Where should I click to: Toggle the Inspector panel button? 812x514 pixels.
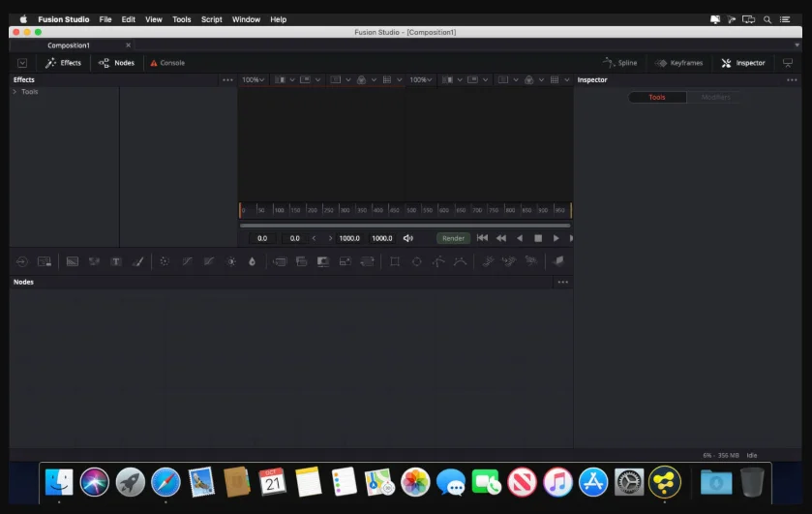pos(743,63)
